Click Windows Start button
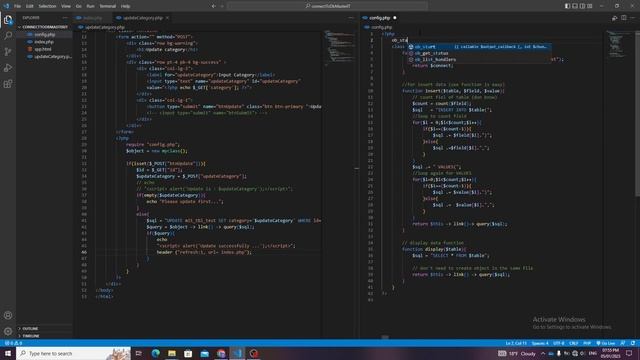Image resolution: width=640 pixels, height=360 pixels. [x=8, y=353]
